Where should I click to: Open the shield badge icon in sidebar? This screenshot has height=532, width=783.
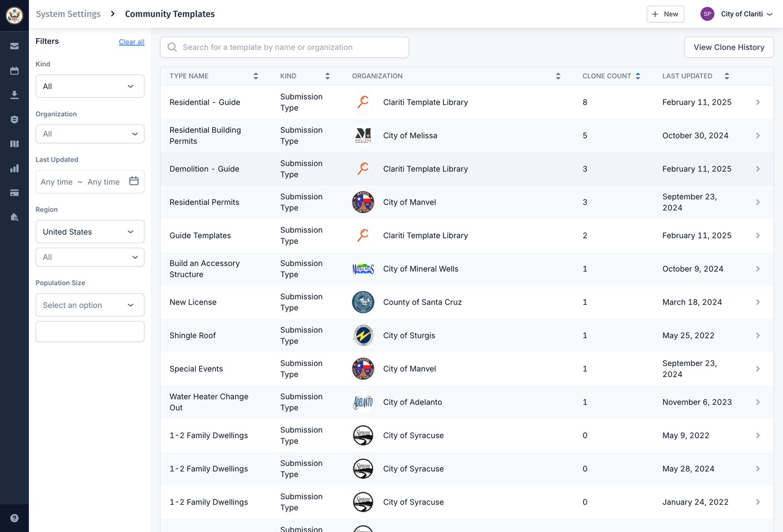coord(14,119)
